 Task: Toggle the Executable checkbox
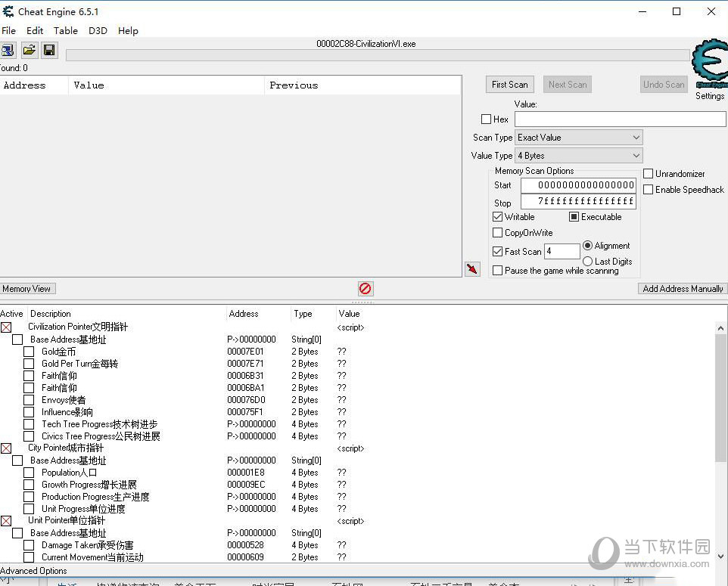574,217
